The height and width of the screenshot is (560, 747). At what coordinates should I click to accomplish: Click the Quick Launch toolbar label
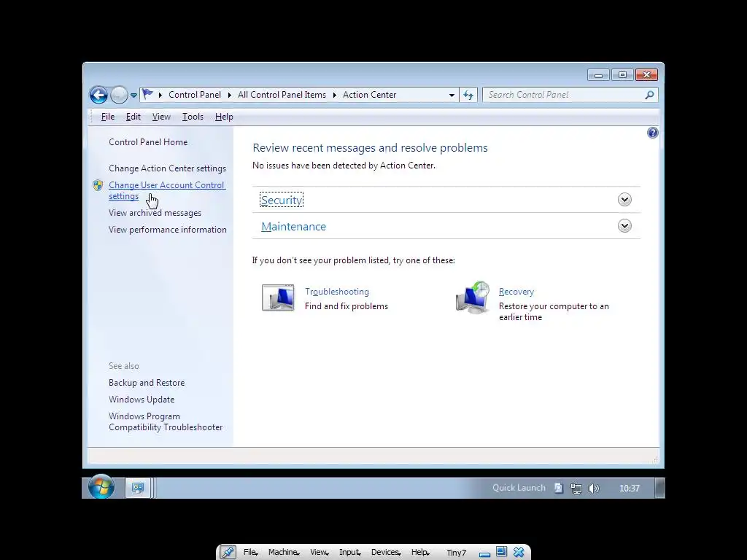coord(519,488)
